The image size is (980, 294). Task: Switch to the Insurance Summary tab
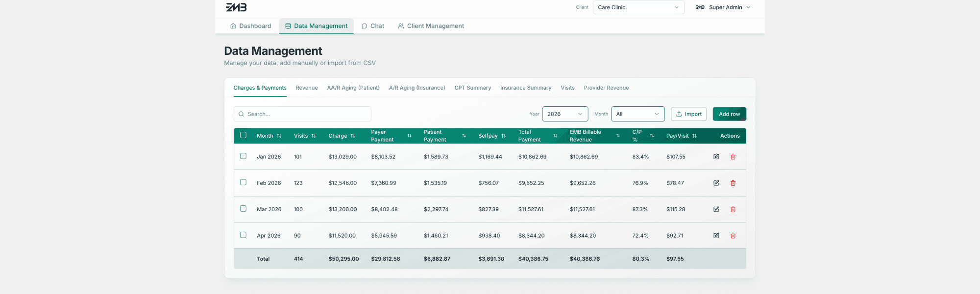(x=526, y=88)
